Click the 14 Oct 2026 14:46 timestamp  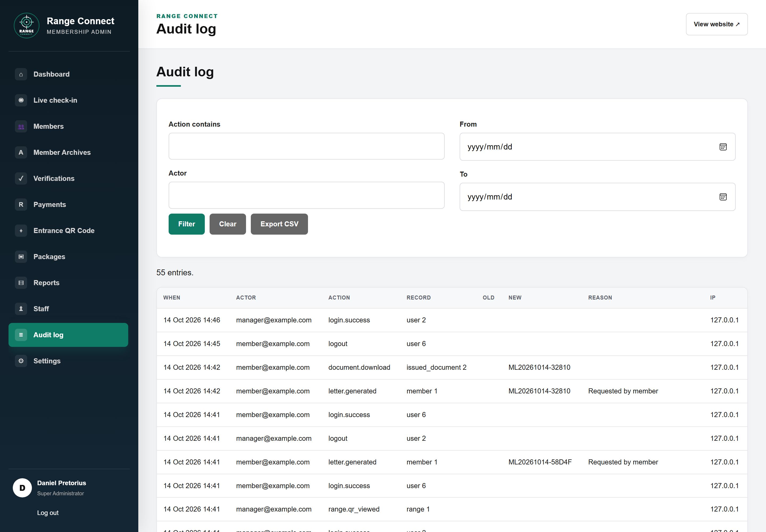(x=192, y=320)
